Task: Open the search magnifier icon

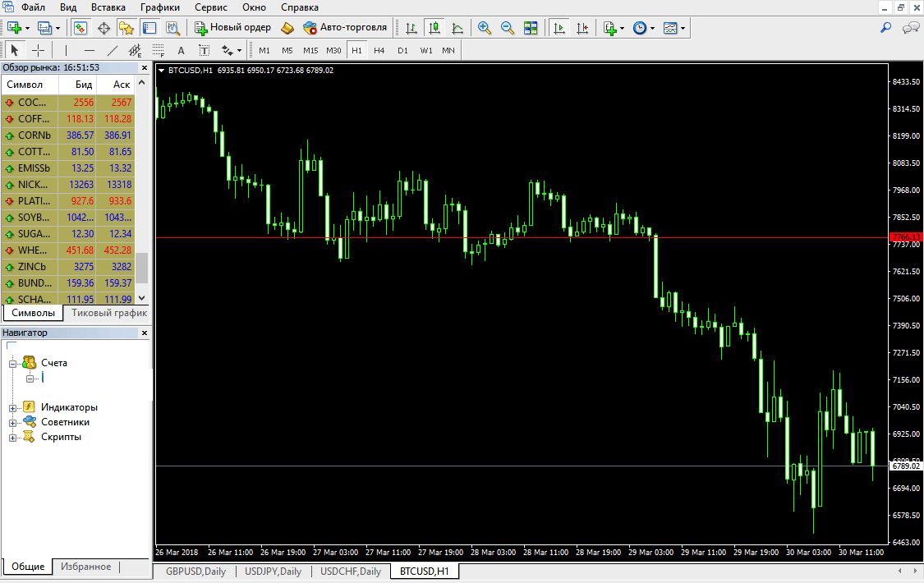Action: point(885,28)
